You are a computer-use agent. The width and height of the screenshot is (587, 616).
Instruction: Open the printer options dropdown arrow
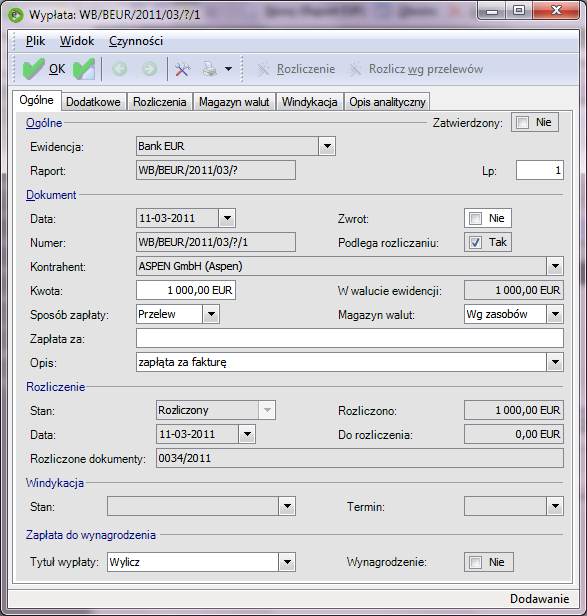tap(228, 69)
